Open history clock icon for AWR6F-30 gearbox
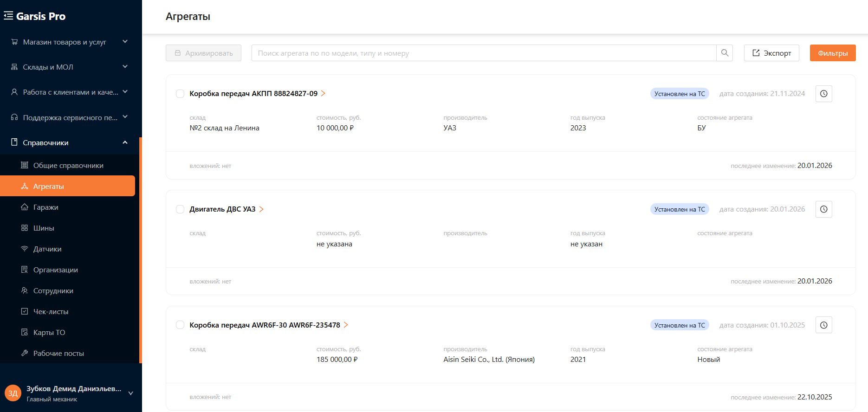The height and width of the screenshot is (412, 868). pos(823,325)
